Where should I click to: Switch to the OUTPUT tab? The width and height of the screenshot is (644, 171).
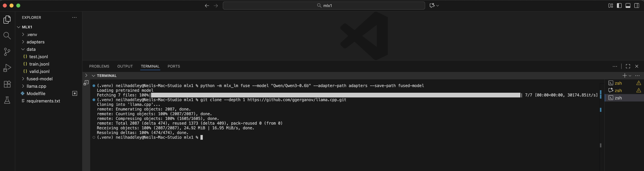pyautogui.click(x=125, y=66)
